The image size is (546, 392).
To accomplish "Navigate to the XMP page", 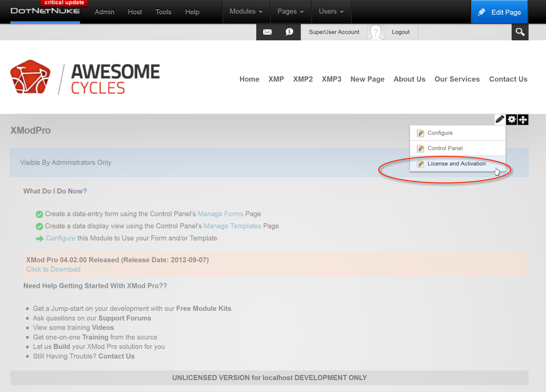I will [276, 79].
